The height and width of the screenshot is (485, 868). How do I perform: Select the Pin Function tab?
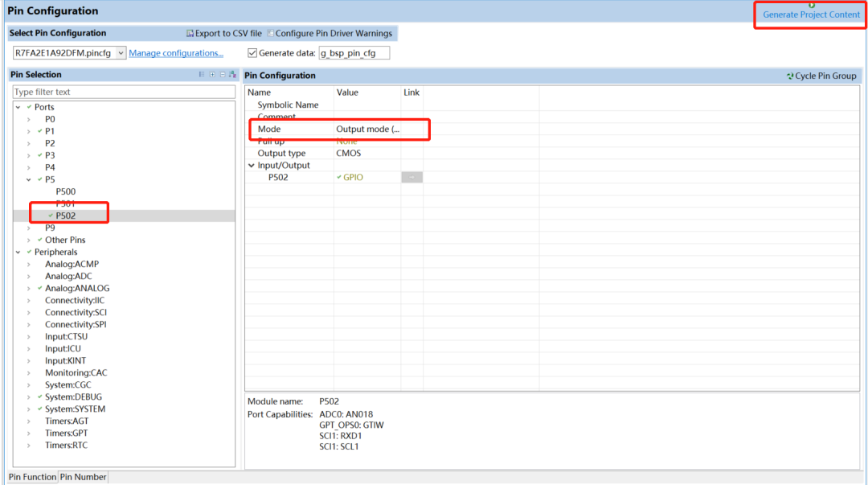(32, 477)
